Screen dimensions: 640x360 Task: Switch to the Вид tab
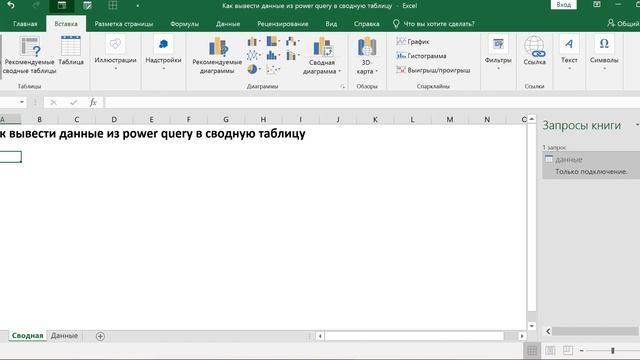click(x=331, y=24)
